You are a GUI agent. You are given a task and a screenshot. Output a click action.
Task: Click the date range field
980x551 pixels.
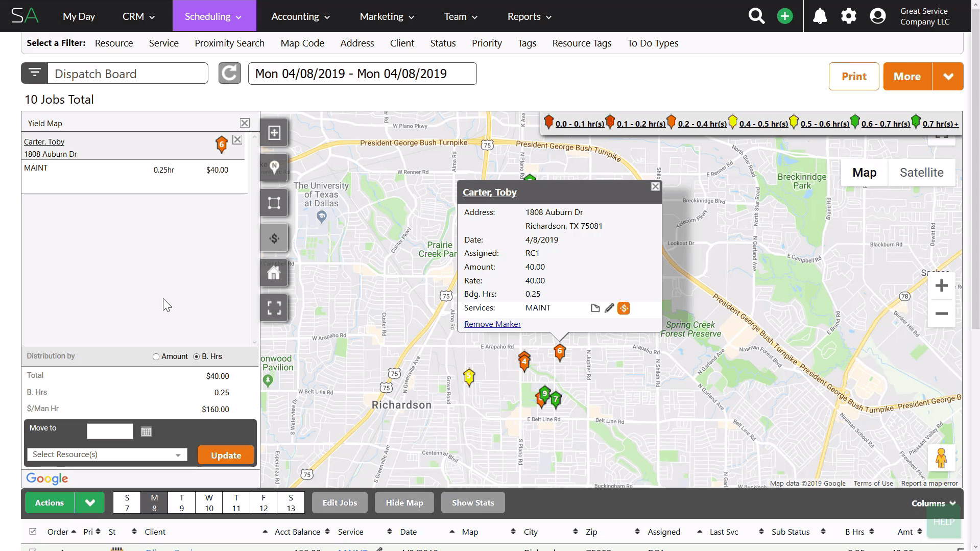[x=362, y=74]
